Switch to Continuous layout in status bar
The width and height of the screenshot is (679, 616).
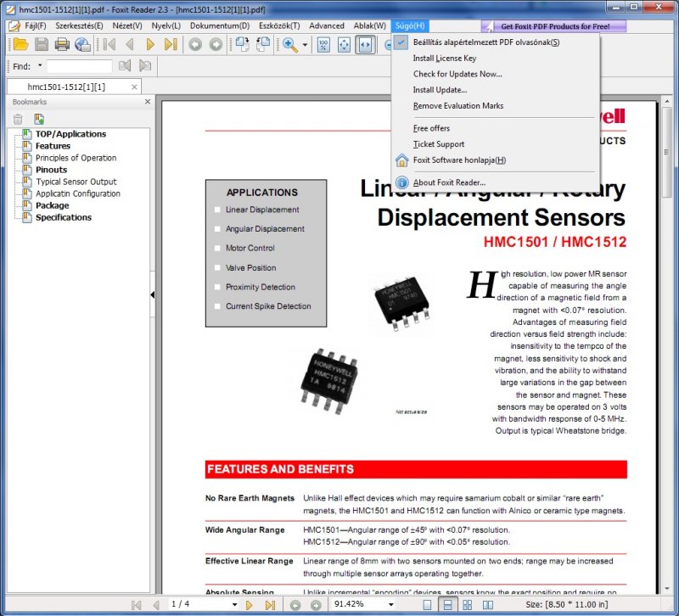tap(447, 604)
